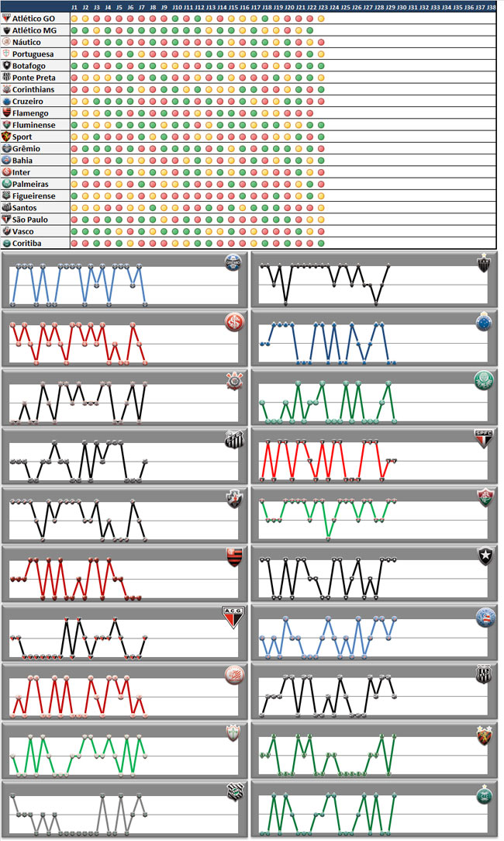The height and width of the screenshot is (841, 504).
Task: Select the SPFC São Paulo crest on its chart
Action: (x=484, y=438)
